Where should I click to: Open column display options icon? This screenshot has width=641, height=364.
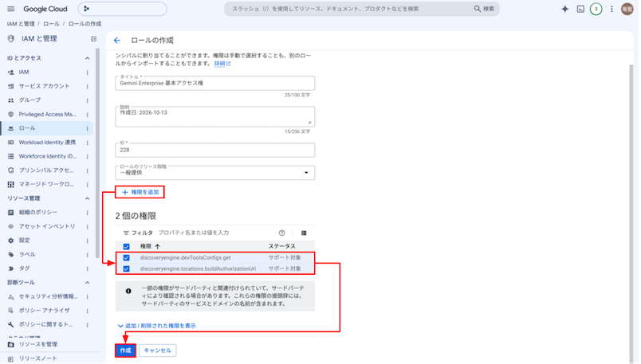coord(304,233)
